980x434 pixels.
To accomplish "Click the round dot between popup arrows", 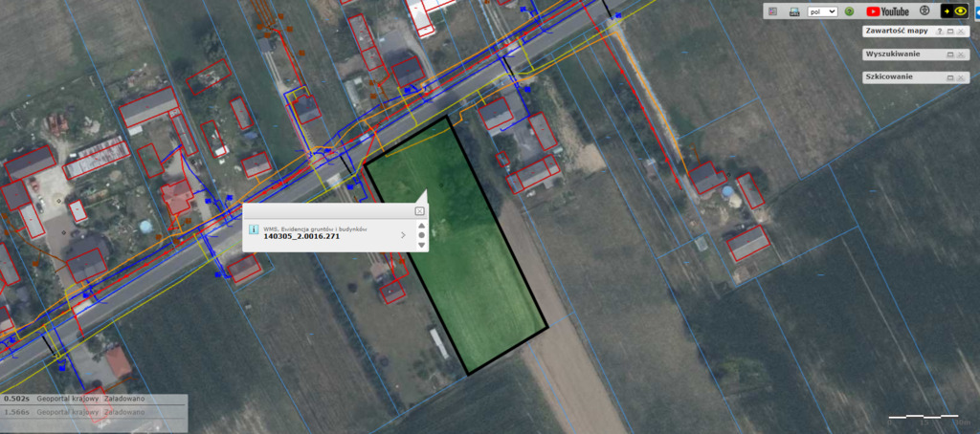I will click(x=421, y=234).
